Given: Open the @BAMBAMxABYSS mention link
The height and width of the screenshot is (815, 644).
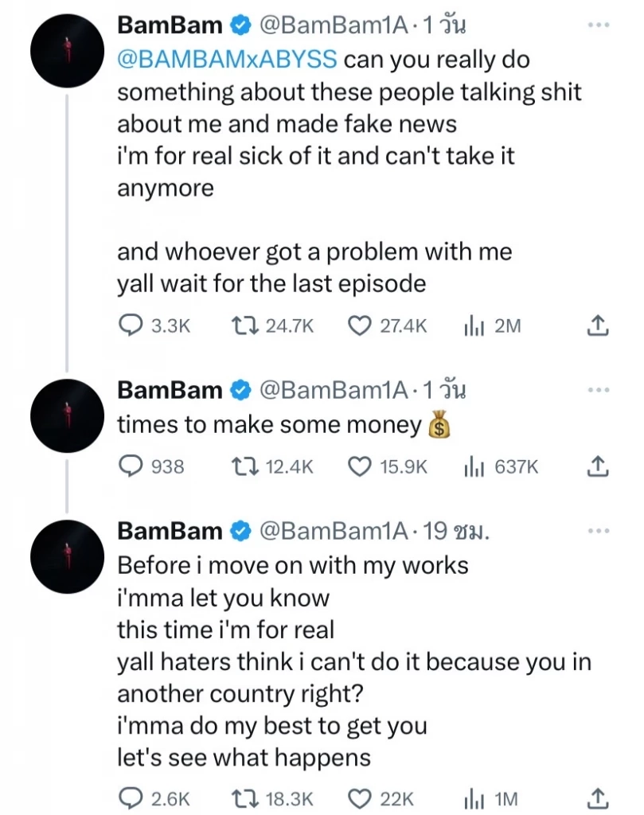Looking at the screenshot, I should pyautogui.click(x=228, y=60).
